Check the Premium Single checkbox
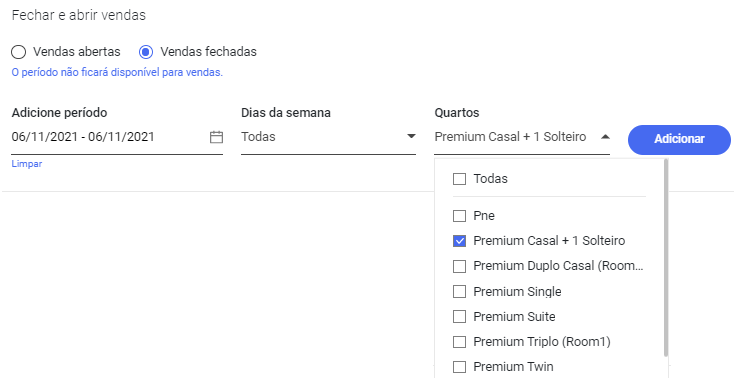The width and height of the screenshot is (734, 382). [460, 292]
